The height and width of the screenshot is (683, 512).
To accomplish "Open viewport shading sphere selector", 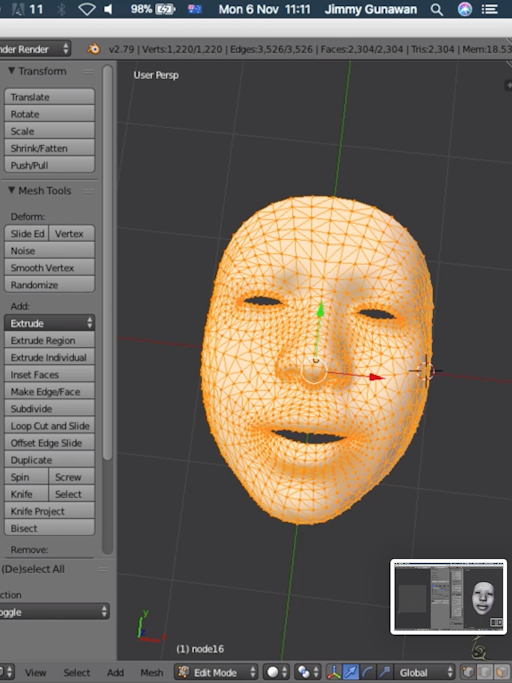I will coord(277,672).
